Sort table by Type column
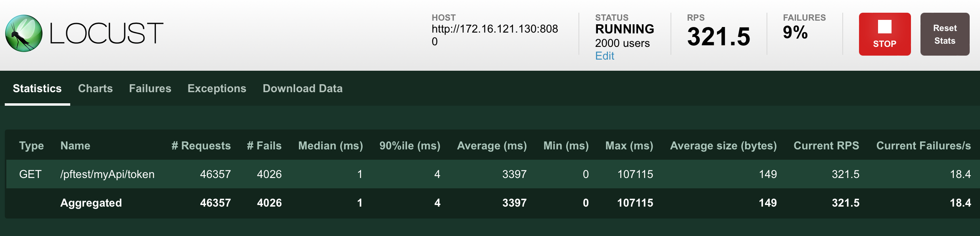Viewport: 980px width, 236px height. (31, 146)
